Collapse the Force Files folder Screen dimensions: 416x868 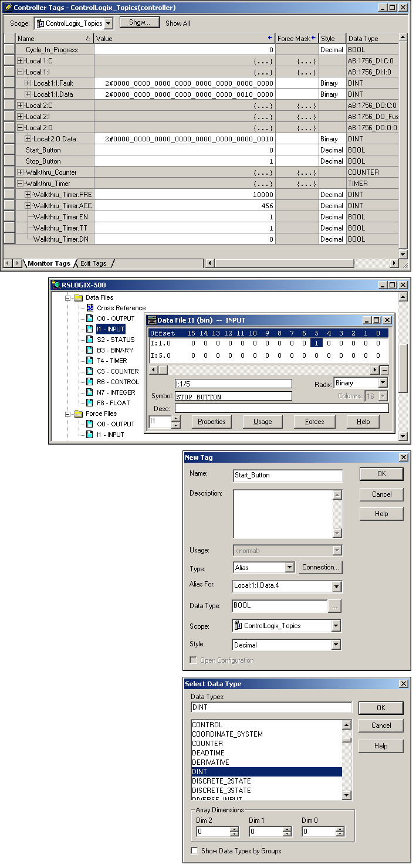(x=67, y=413)
